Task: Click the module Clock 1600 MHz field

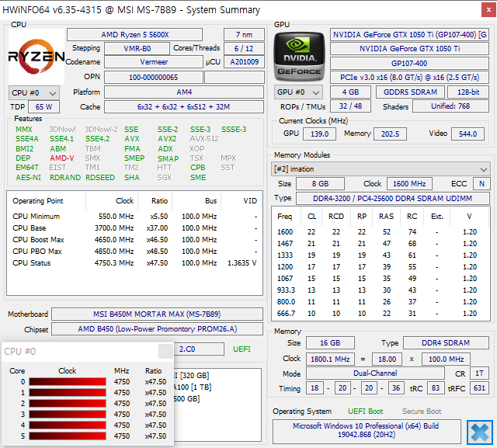Action: pos(409,184)
